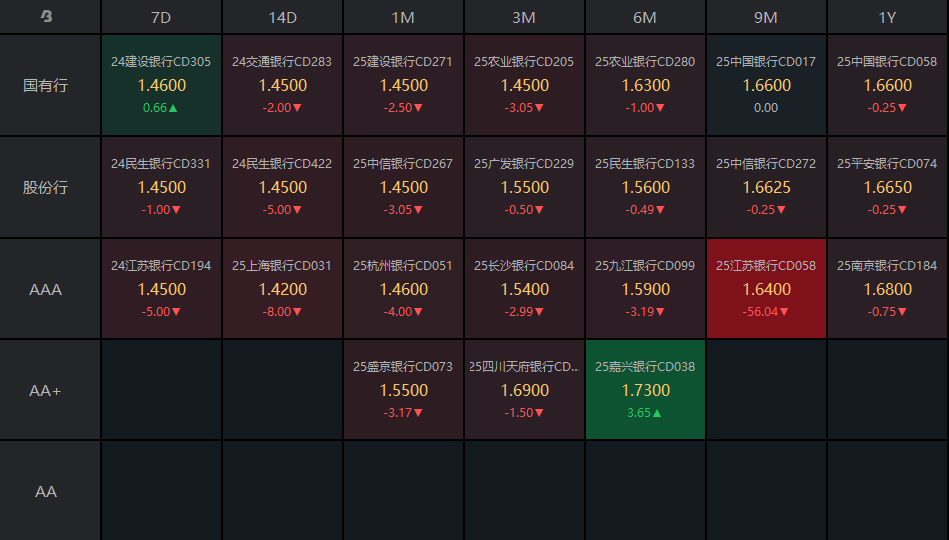The image size is (949, 540).
Task: Open the 24交通银行CD283 cell
Action: (x=282, y=85)
